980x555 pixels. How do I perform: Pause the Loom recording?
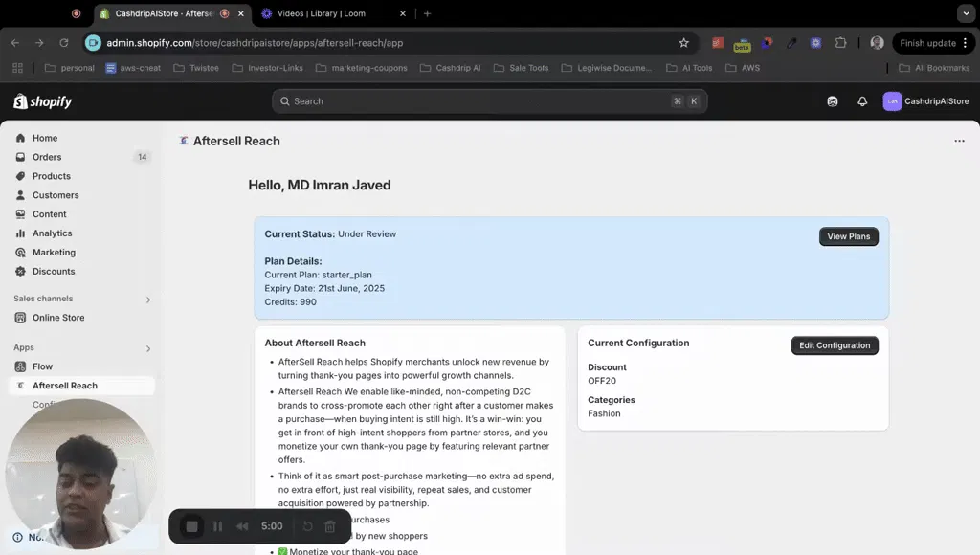tap(217, 526)
